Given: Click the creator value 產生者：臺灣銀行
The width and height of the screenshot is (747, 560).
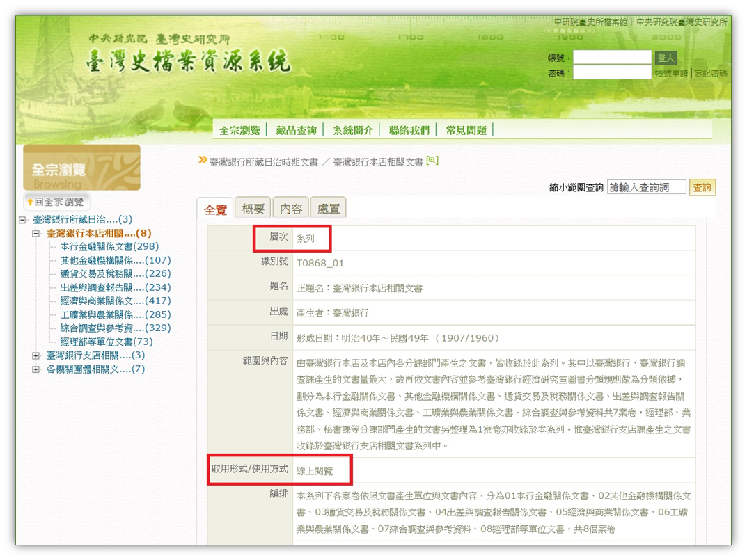Looking at the screenshot, I should tap(333, 313).
